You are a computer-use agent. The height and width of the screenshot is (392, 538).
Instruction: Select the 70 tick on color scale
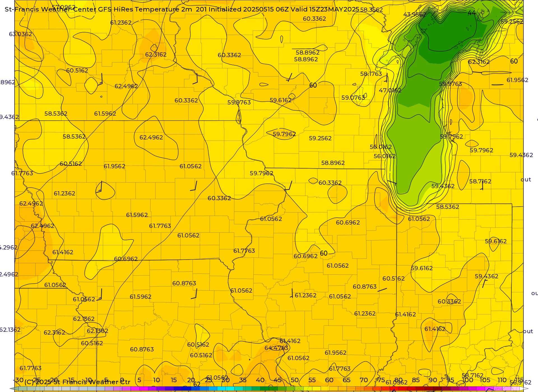pos(364,380)
